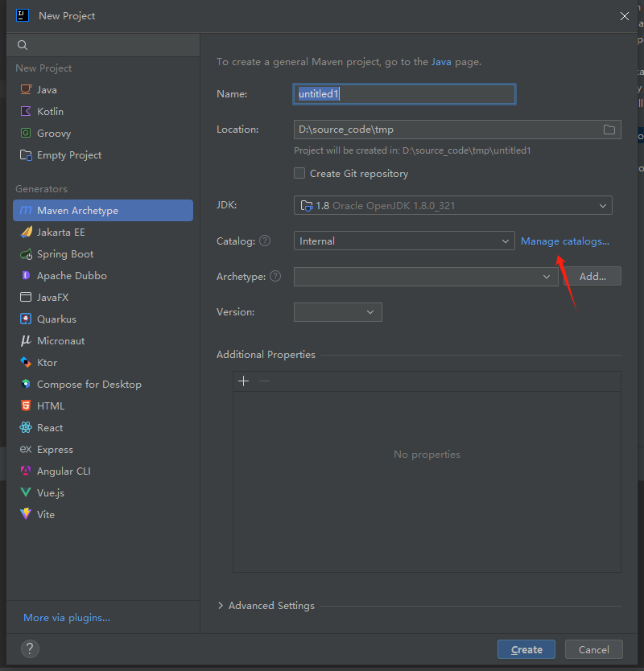Click the Maven Archetype generator icon
This screenshot has width=644, height=671.
(x=26, y=210)
